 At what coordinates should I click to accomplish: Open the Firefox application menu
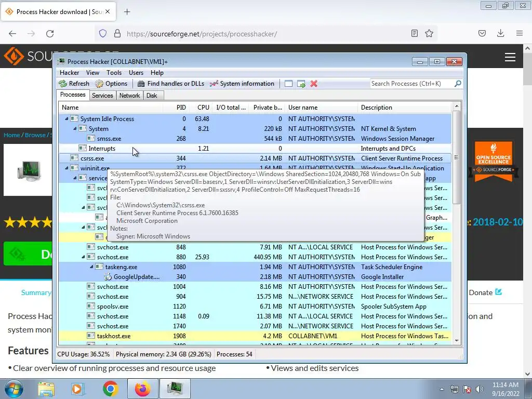tap(520, 33)
